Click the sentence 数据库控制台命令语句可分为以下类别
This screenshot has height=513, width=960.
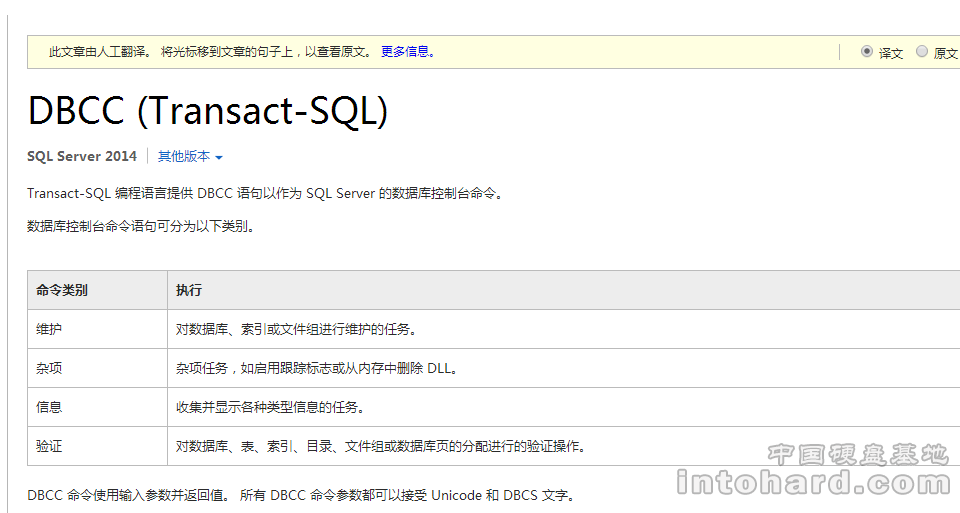point(141,227)
